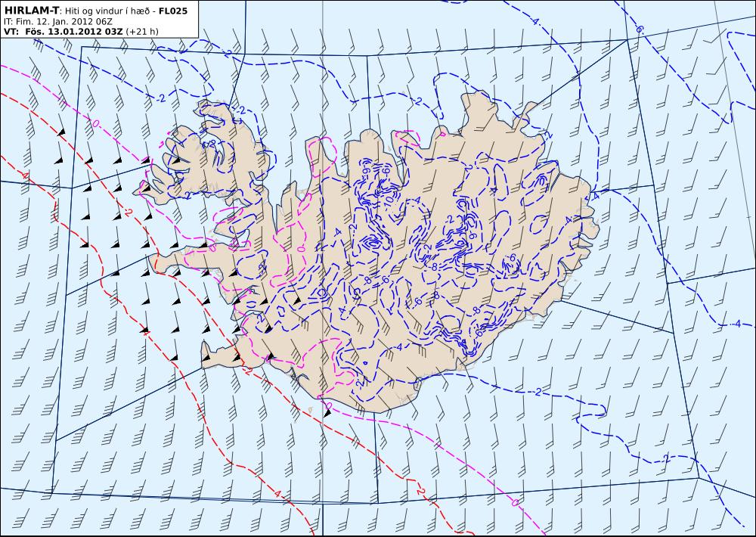Image resolution: width=756 pixels, height=537 pixels.
Task: Click the 'Fös. 13.01.2012 03Z' valid time
Action: tap(74, 31)
